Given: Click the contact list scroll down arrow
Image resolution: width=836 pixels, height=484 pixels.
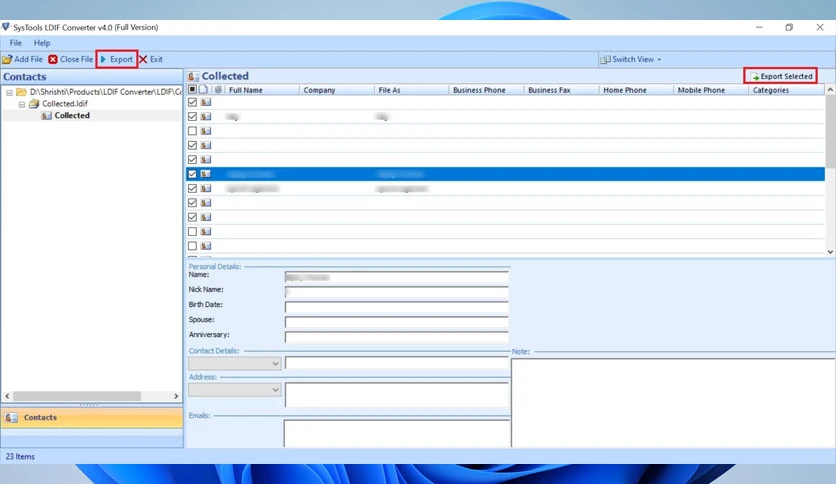Looking at the screenshot, I should [x=830, y=252].
